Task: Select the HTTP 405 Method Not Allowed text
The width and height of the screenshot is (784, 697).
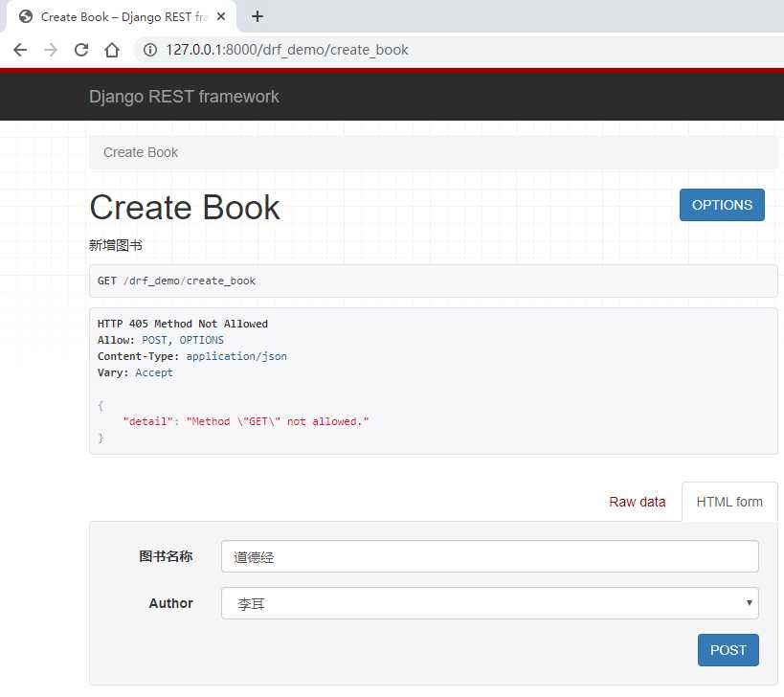Action: point(183,324)
